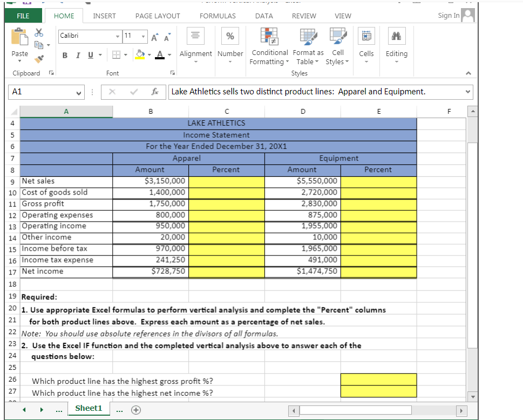The height and width of the screenshot is (420, 523).
Task: Add a new worksheet with the plus button
Action: (135, 410)
